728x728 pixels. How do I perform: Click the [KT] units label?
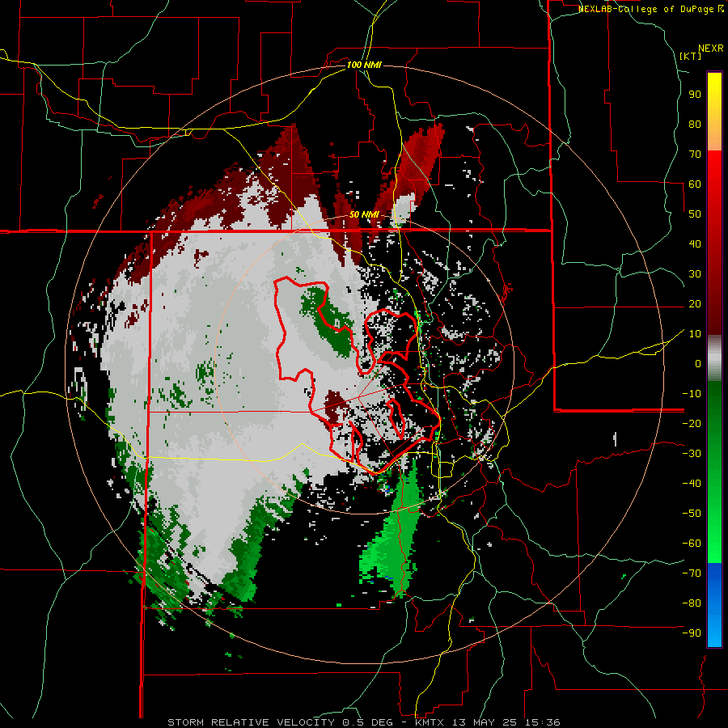coord(691,56)
